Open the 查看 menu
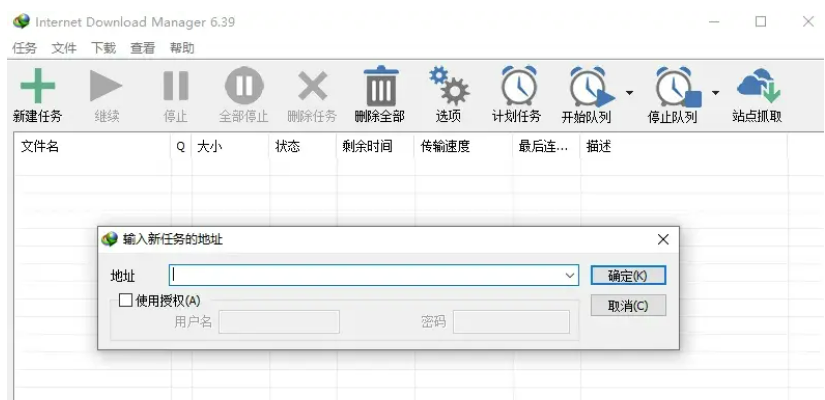The image size is (825, 400). point(142,48)
